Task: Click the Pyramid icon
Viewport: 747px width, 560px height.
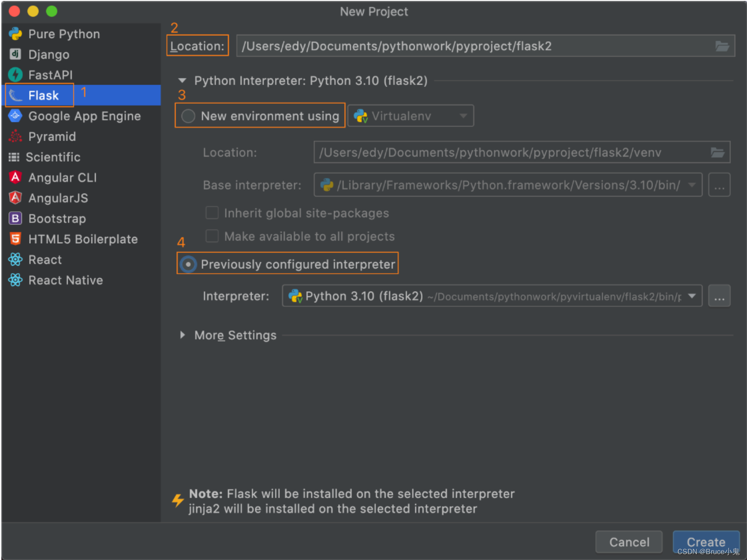Action: click(15, 136)
